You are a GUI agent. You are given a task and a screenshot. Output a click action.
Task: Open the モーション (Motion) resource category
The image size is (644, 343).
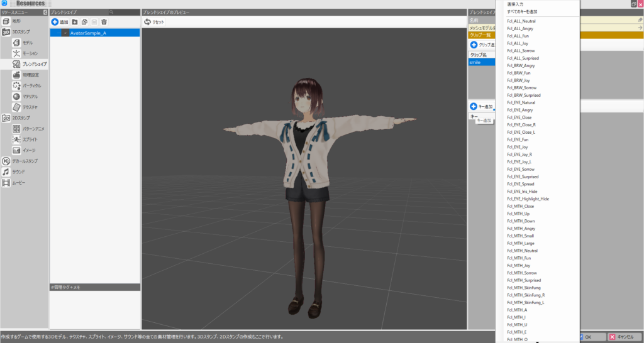(18, 53)
